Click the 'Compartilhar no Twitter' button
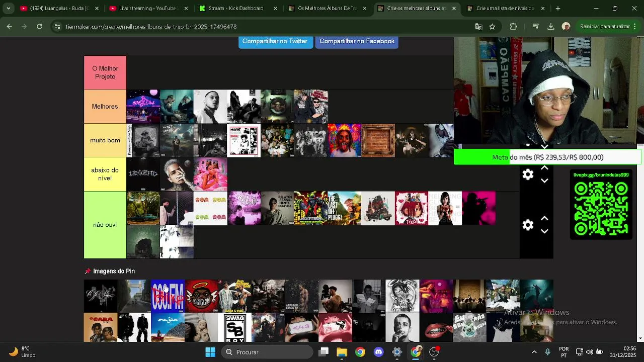644x362 pixels. [275, 41]
